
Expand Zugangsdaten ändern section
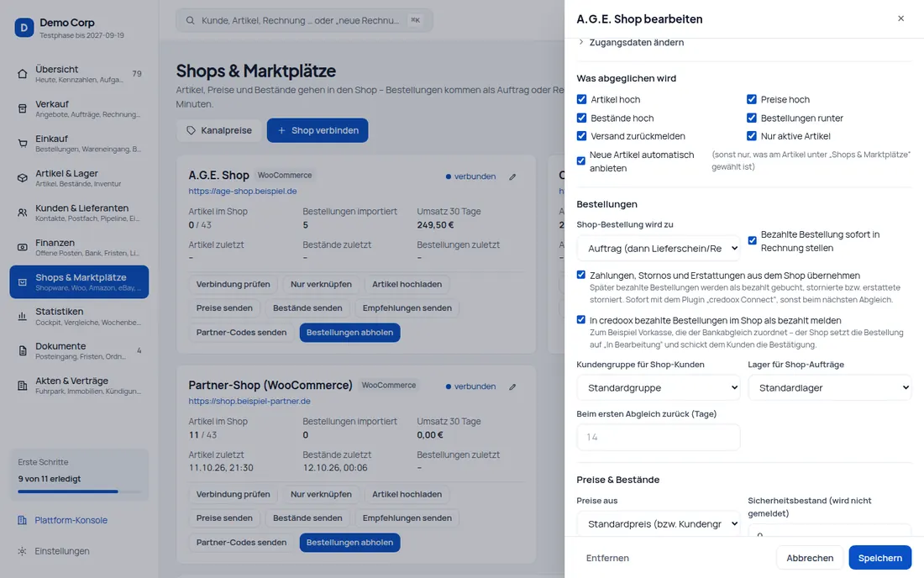(x=631, y=42)
